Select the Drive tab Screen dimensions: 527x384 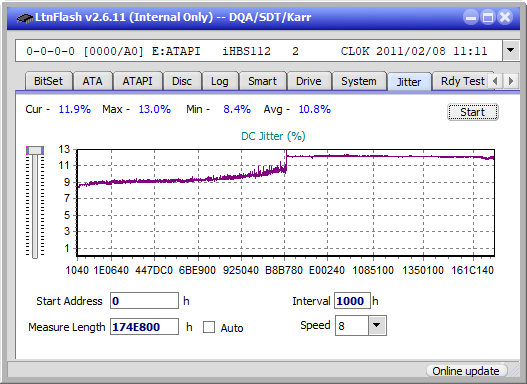coord(309,81)
